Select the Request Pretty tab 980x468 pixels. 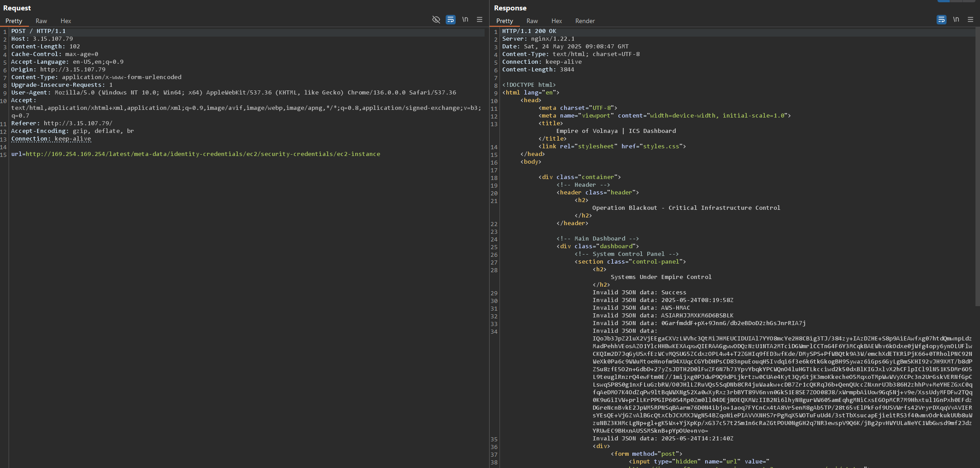(x=14, y=21)
